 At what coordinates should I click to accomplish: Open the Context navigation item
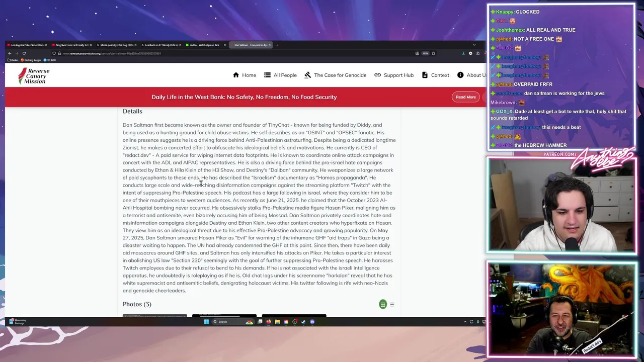coord(435,75)
